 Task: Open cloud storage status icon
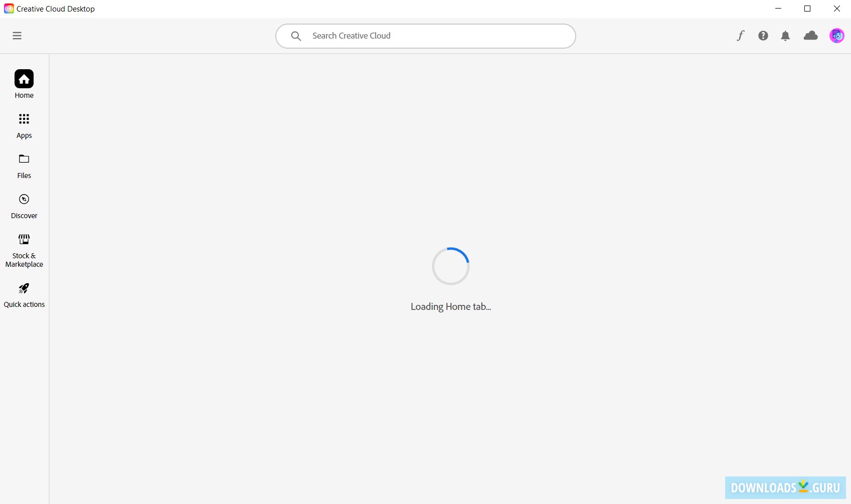(810, 35)
